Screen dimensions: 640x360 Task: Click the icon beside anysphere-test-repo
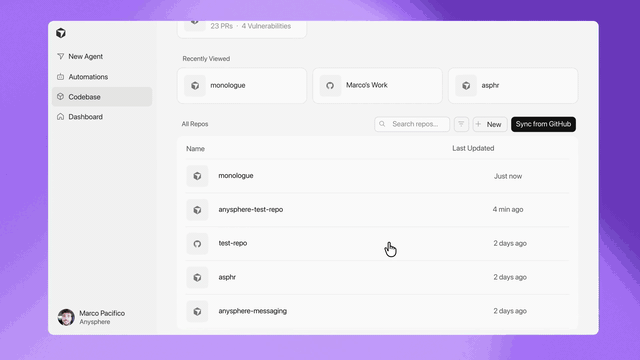[x=197, y=210]
